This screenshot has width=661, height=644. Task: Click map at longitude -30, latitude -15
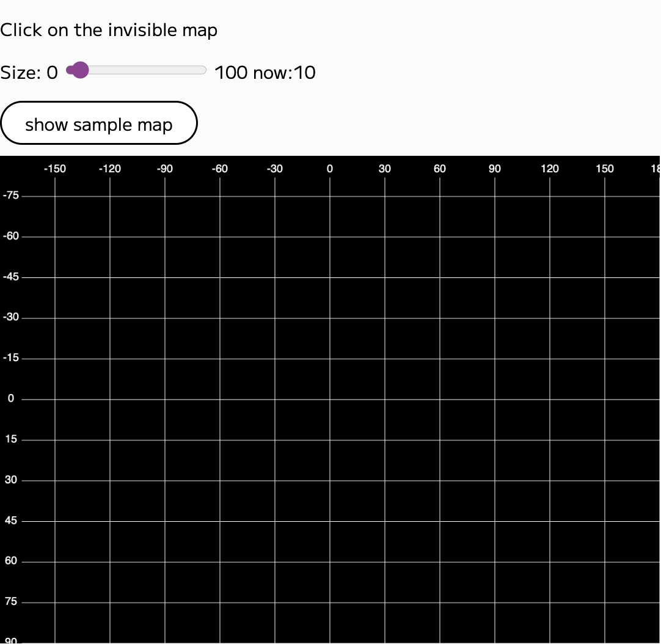(x=275, y=359)
